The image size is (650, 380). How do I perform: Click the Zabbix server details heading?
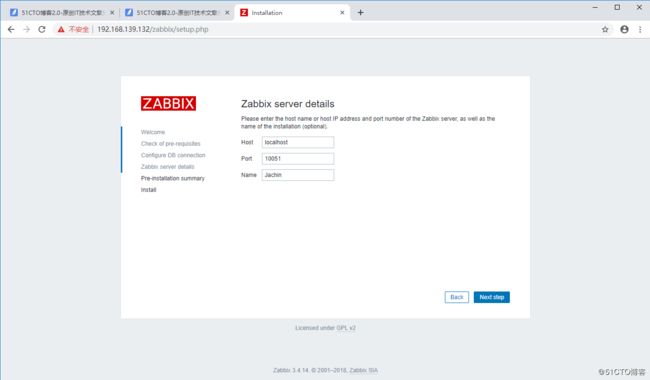(x=288, y=104)
